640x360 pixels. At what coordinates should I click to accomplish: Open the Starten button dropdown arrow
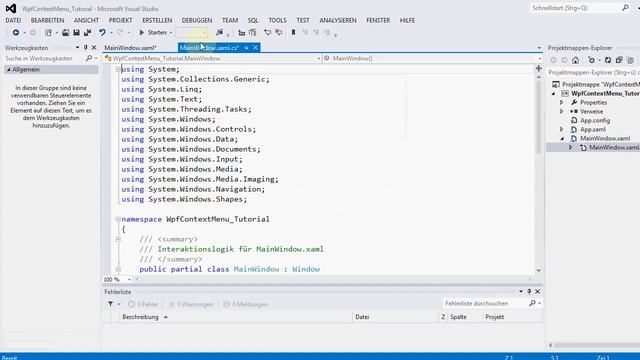(171, 33)
